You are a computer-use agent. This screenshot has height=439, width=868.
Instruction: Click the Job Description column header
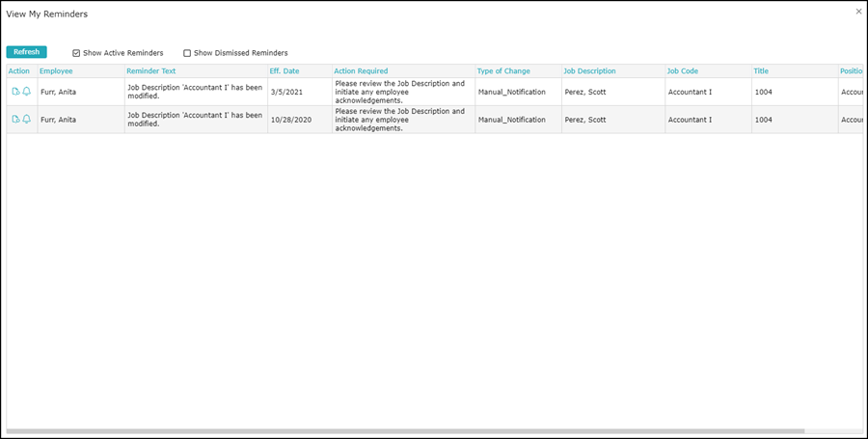589,71
